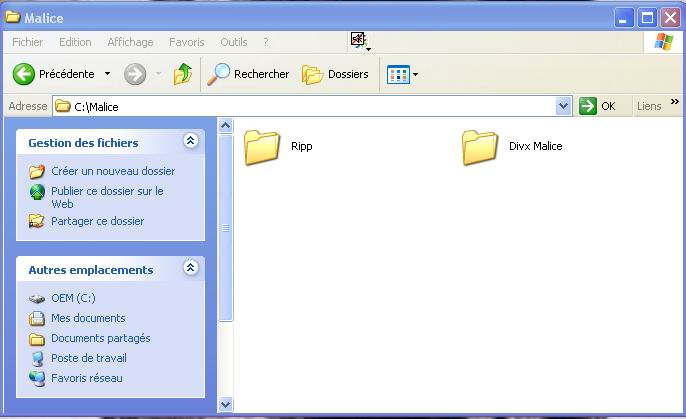The width and height of the screenshot is (686, 419).
Task: Select the Divx Malice folder icon
Action: click(x=480, y=147)
